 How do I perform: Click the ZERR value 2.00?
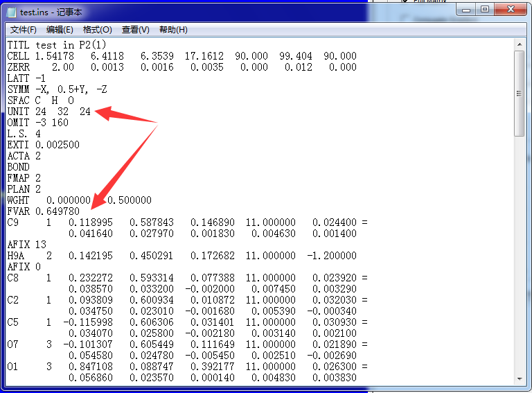63,67
